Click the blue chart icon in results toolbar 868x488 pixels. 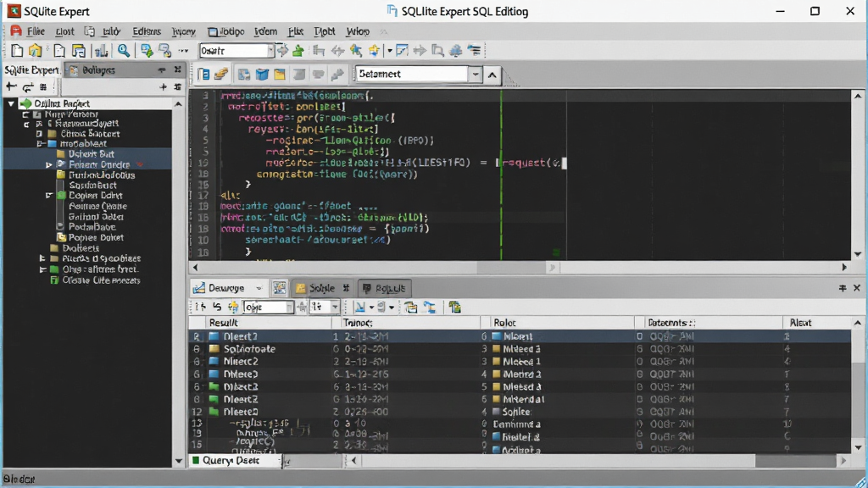[359, 307]
